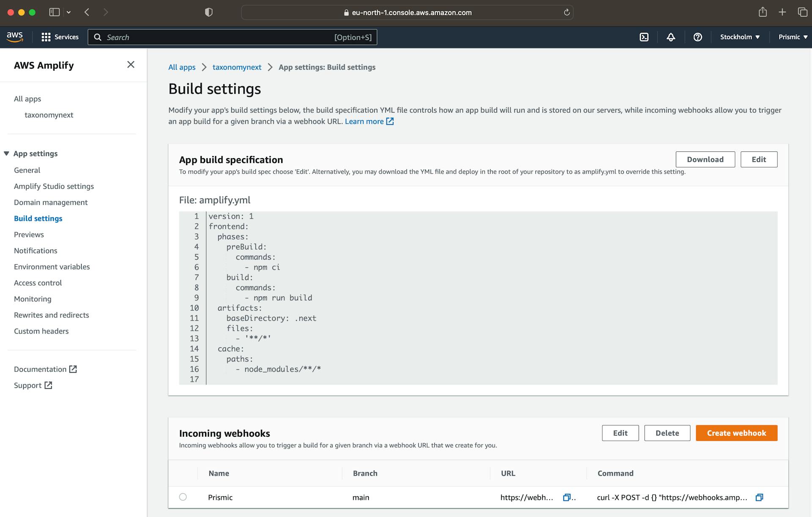Go to Domain management
The width and height of the screenshot is (812, 517).
[51, 203]
